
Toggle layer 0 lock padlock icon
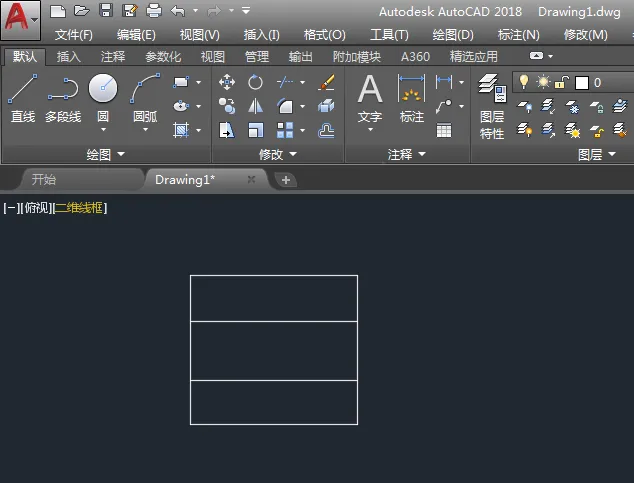(x=562, y=82)
